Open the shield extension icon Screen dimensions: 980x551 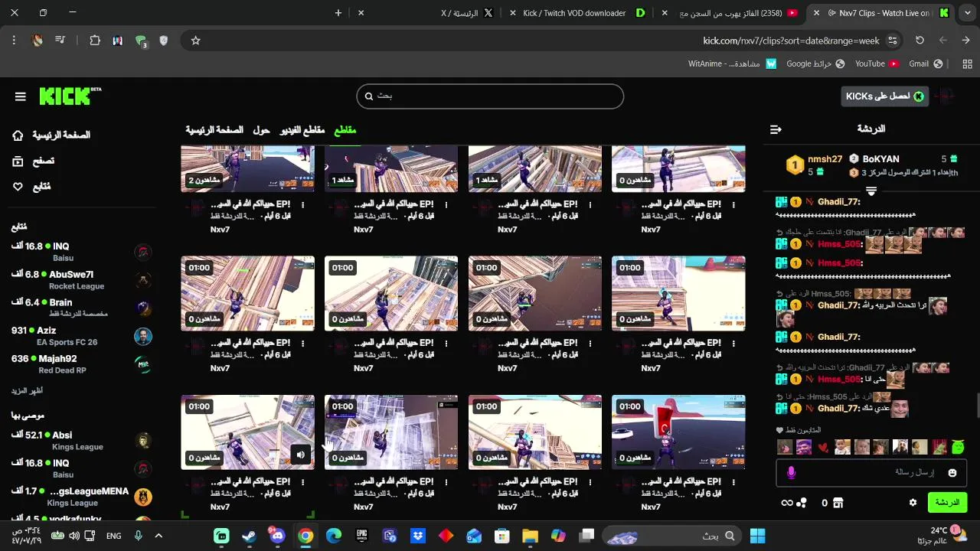(x=163, y=41)
